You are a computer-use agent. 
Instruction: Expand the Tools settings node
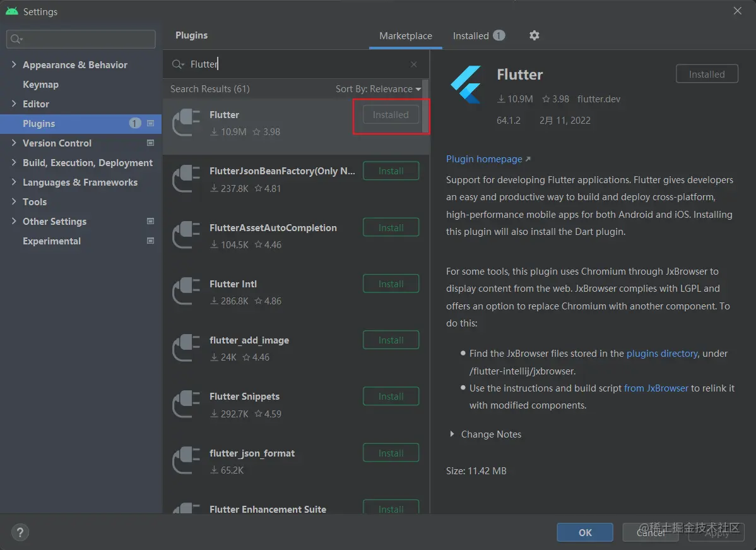[x=13, y=201]
